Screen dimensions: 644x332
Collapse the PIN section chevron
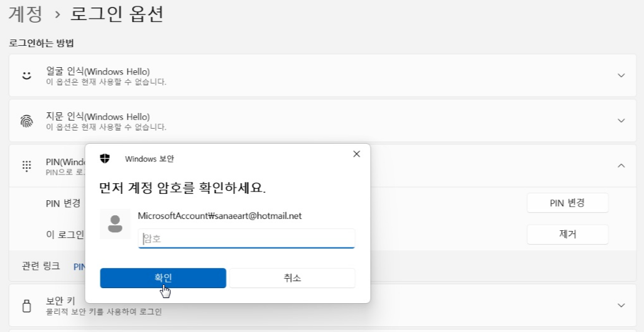click(621, 166)
